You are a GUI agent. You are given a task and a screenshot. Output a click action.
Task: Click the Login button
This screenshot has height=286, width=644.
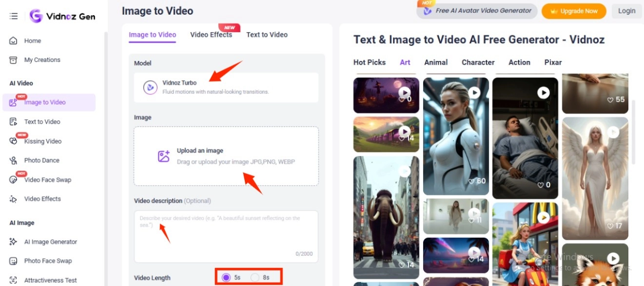tap(626, 11)
